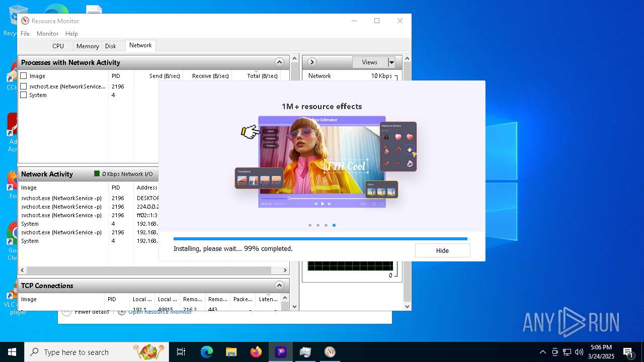This screenshot has width=644, height=362.
Task: Open the Monitor menu
Action: (x=48, y=33)
